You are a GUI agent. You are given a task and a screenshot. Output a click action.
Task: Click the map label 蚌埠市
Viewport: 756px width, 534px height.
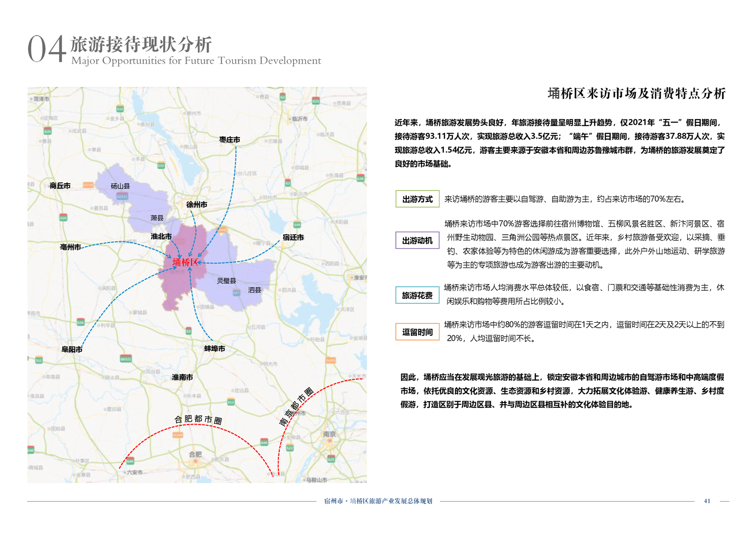pyautogui.click(x=215, y=348)
